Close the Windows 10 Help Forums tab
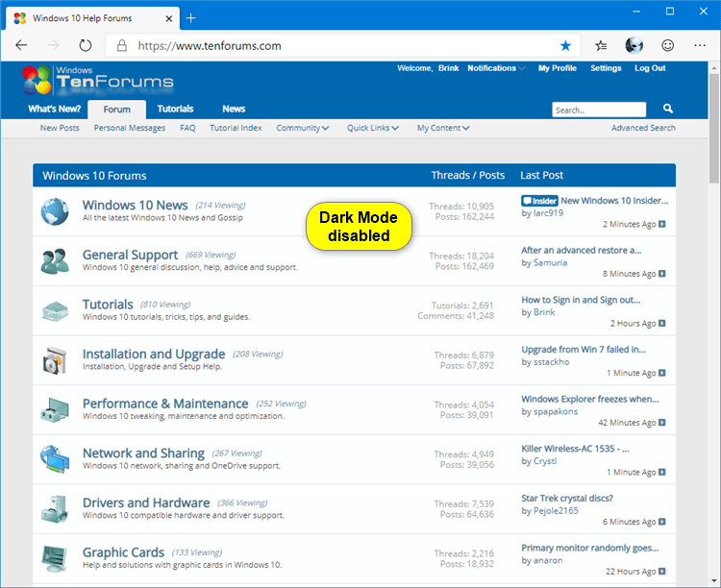Screen dimensions: 721x588 169,18
